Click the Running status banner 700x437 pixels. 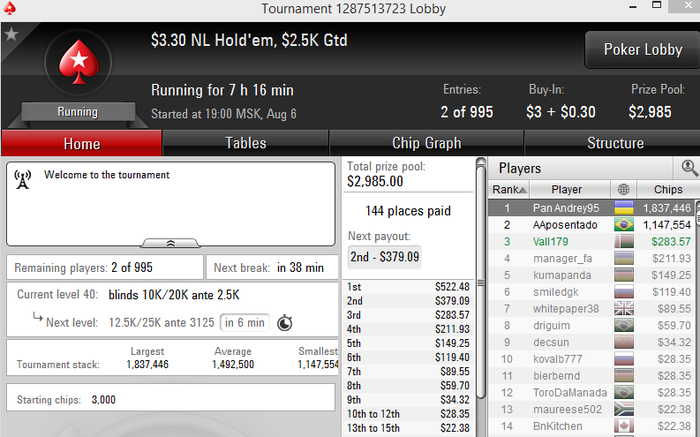pyautogui.click(x=78, y=112)
